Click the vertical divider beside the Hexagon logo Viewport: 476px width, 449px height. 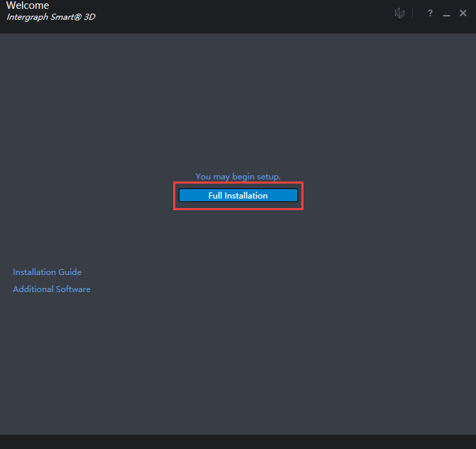(x=413, y=14)
